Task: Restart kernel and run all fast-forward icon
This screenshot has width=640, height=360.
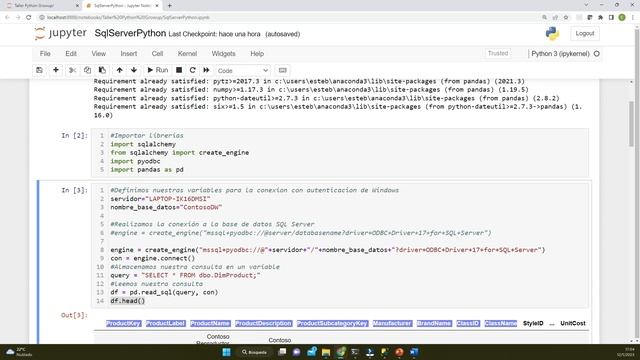Action: [206, 70]
